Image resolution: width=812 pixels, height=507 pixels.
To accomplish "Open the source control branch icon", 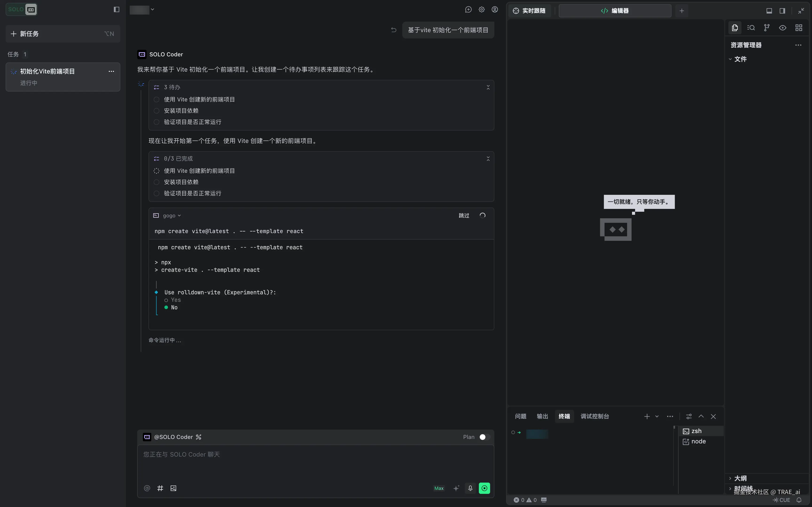I will point(767,28).
